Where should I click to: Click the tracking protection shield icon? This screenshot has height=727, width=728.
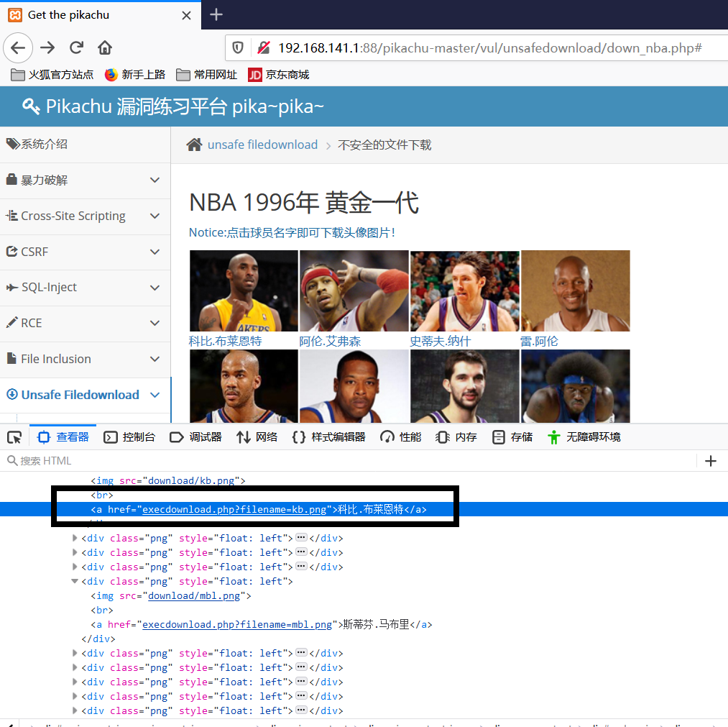coord(238,48)
